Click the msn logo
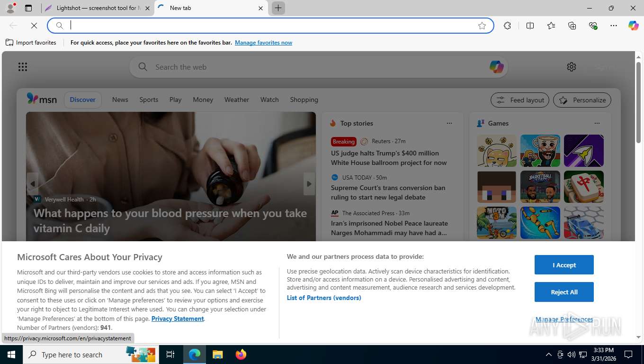Screen dimensions: 644x364 pos(42,100)
